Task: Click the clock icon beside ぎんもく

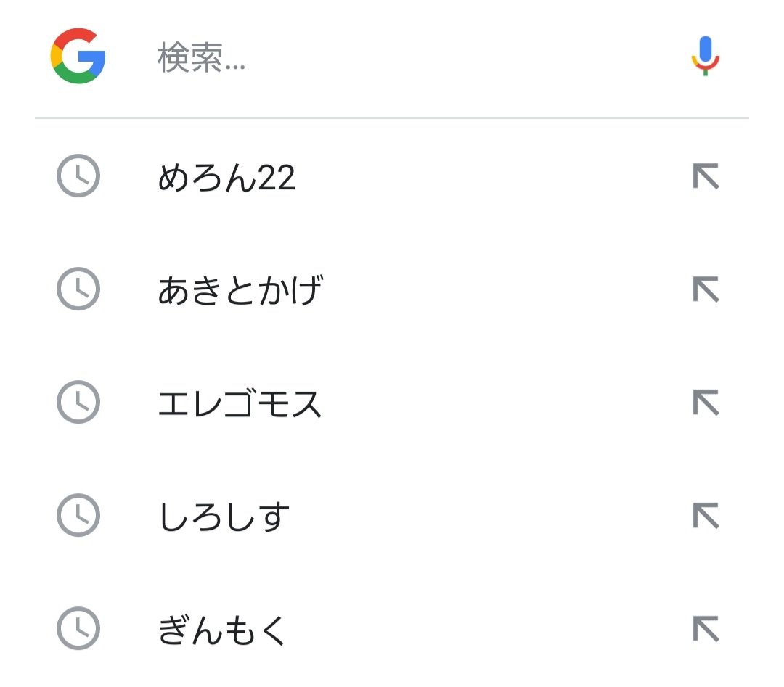Action: 78,628
